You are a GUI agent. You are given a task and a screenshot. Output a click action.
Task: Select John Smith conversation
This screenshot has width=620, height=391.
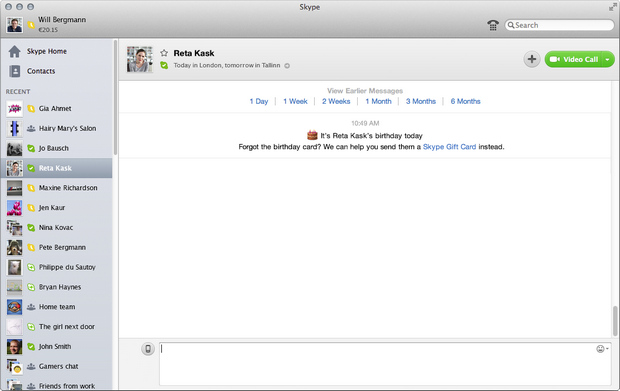click(x=56, y=347)
